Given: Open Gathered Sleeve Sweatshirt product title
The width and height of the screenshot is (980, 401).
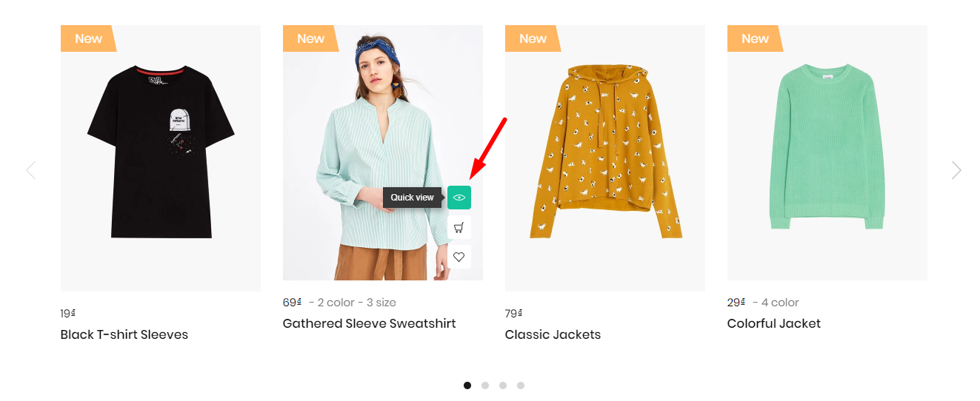Looking at the screenshot, I should point(370,323).
